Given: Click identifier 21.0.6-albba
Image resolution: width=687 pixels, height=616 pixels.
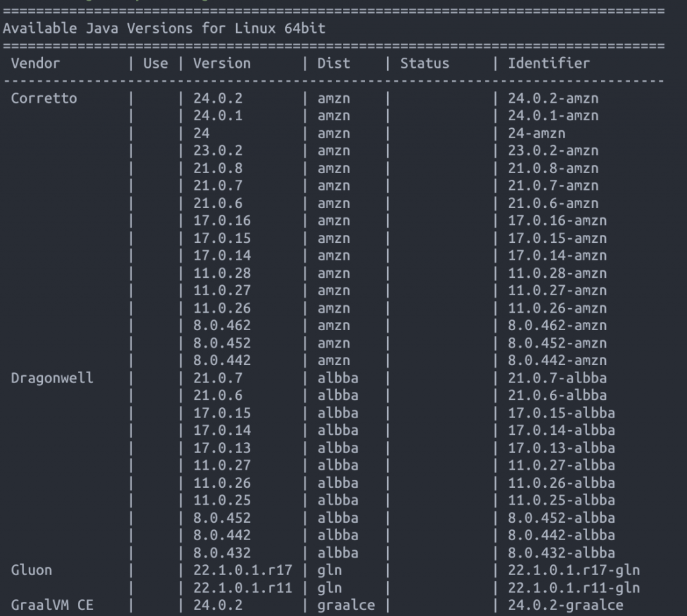Looking at the screenshot, I should 558,396.
